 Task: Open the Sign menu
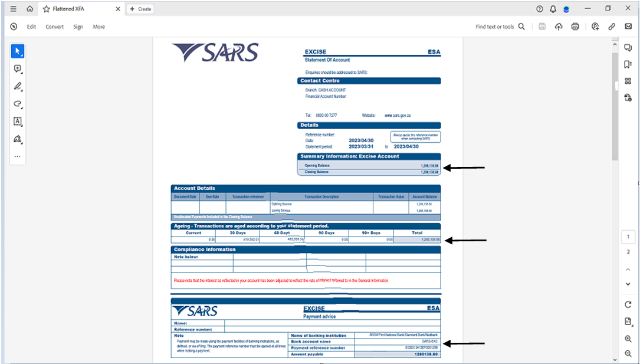78,27
